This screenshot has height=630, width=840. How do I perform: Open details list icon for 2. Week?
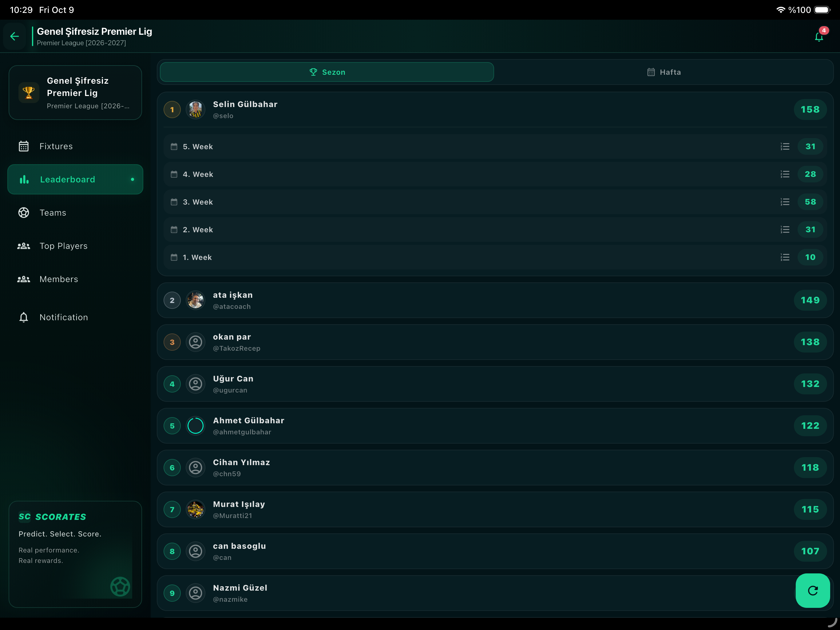click(785, 229)
